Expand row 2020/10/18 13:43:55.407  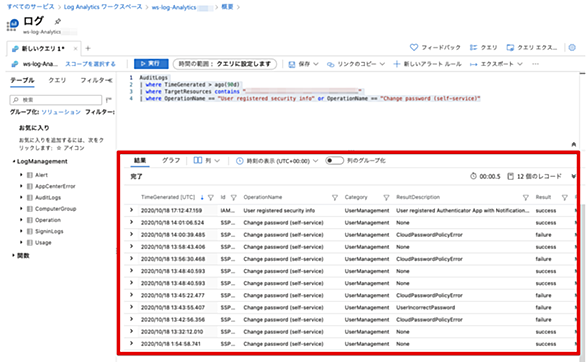point(131,307)
